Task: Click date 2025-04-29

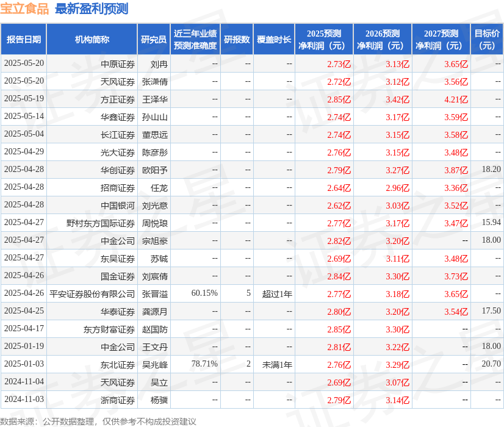Action: 24,152
